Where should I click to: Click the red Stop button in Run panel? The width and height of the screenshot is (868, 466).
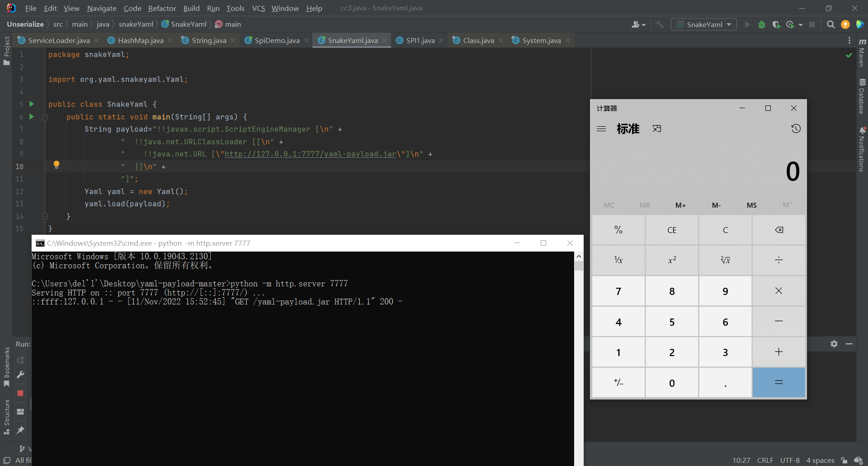(20, 393)
